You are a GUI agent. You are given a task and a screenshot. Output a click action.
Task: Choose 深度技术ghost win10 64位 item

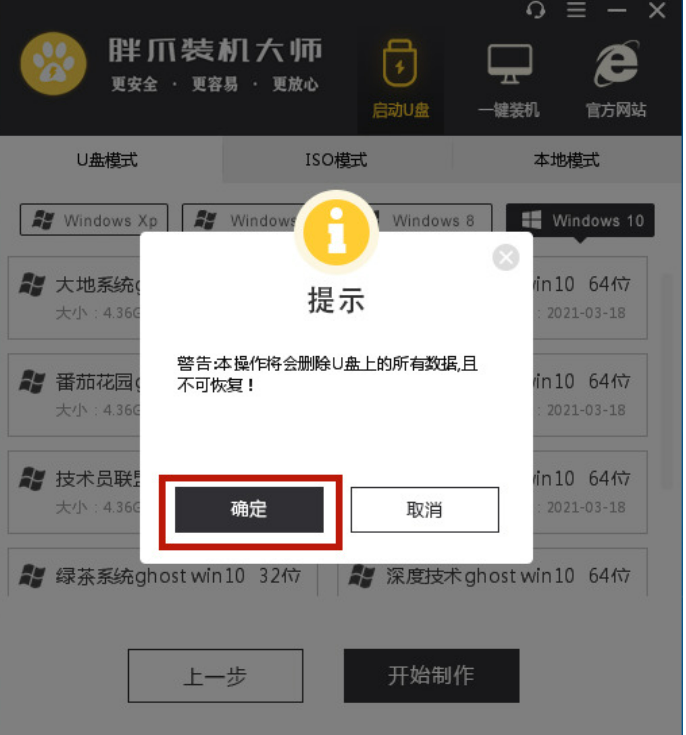tap(492, 573)
